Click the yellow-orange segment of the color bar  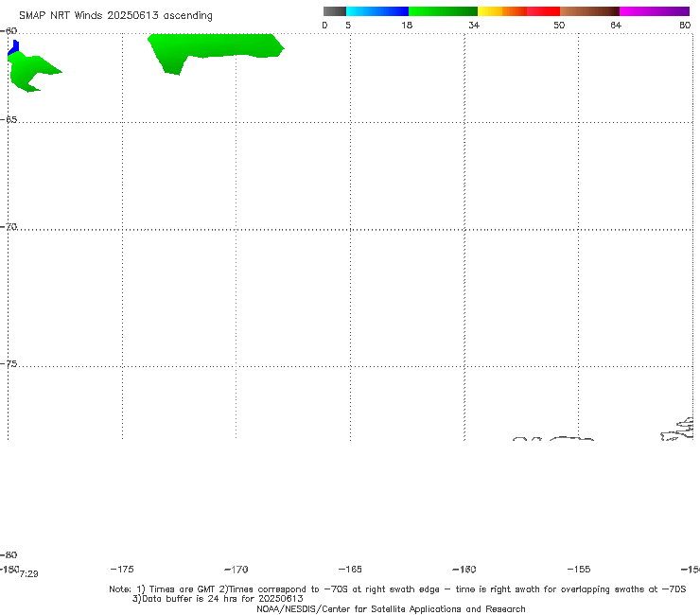502,11
